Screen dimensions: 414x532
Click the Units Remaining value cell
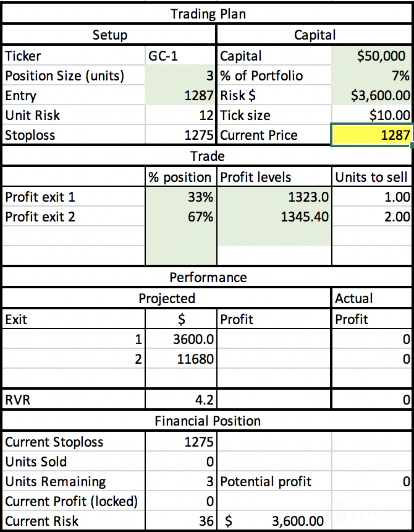[180, 482]
